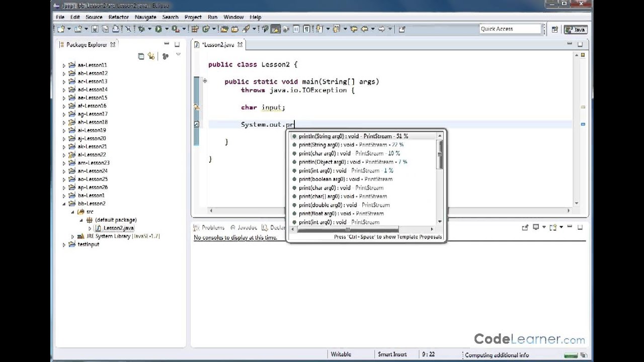This screenshot has height=362, width=644.
Task: Expand JRE System Library node
Action: point(72,236)
